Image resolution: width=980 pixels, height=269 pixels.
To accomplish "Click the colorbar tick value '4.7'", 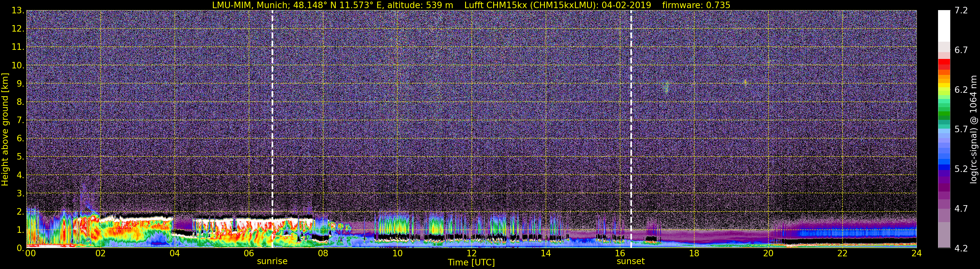I will tap(961, 209).
